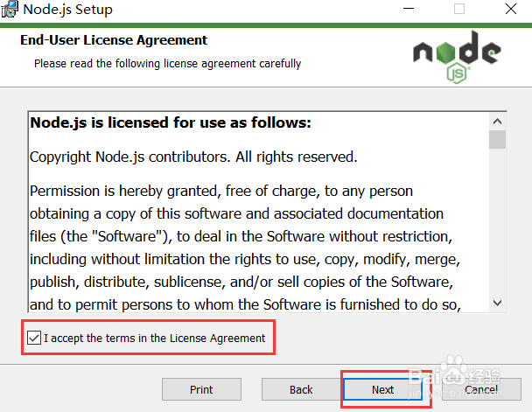Screen dimensions: 532x412
Task: Click the license scrollbar thumb
Action: pyautogui.click(x=497, y=139)
